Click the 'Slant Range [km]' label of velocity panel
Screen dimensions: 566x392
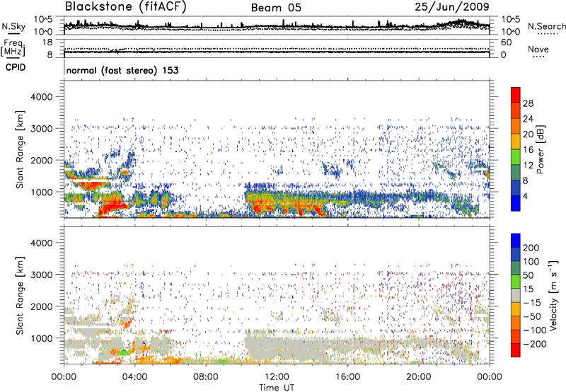(x=20, y=296)
